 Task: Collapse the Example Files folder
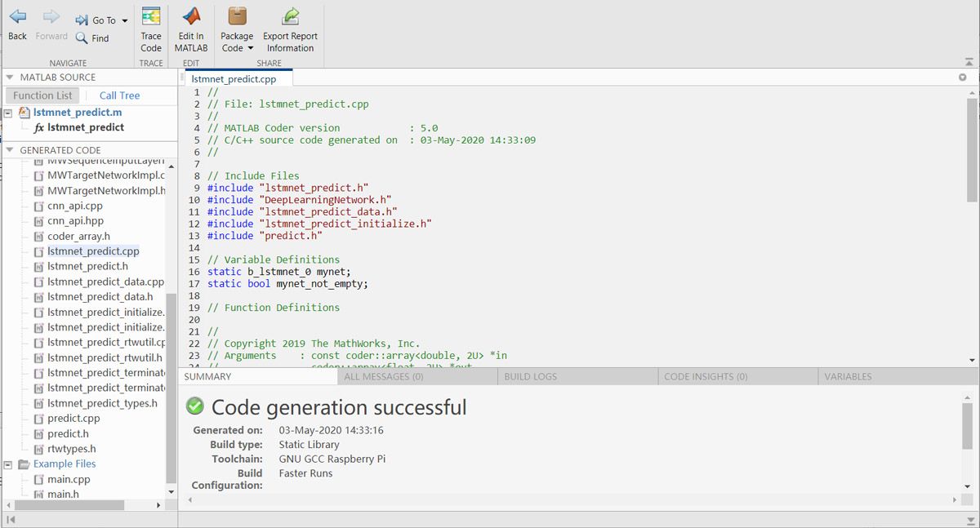click(8, 464)
